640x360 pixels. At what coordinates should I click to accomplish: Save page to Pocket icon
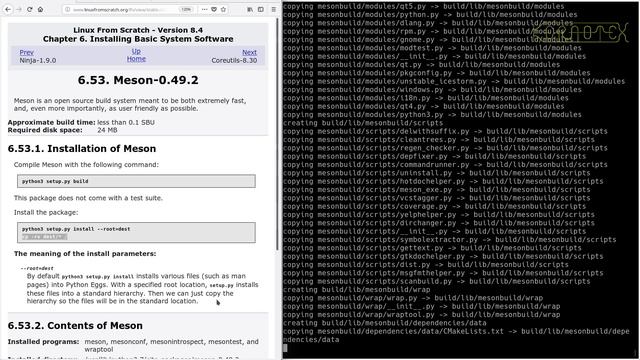tap(214, 9)
